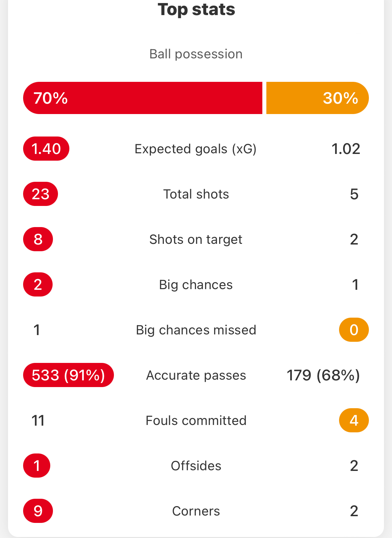Tap the orange 30% possession bar
The height and width of the screenshot is (538, 392).
[318, 98]
